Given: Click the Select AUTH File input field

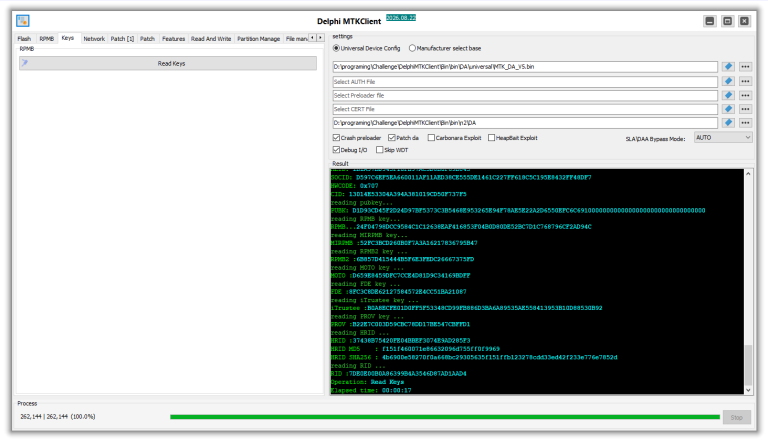Looking at the screenshot, I should pos(525,81).
